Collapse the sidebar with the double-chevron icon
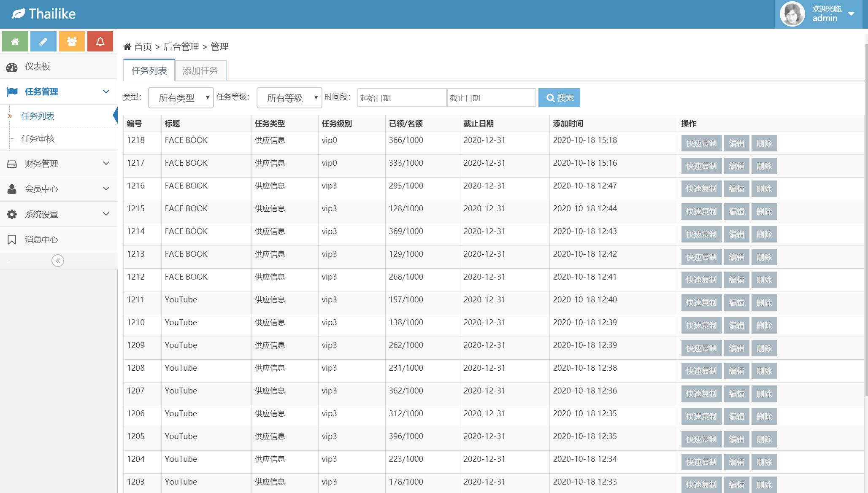The width and height of the screenshot is (868, 493). click(58, 261)
